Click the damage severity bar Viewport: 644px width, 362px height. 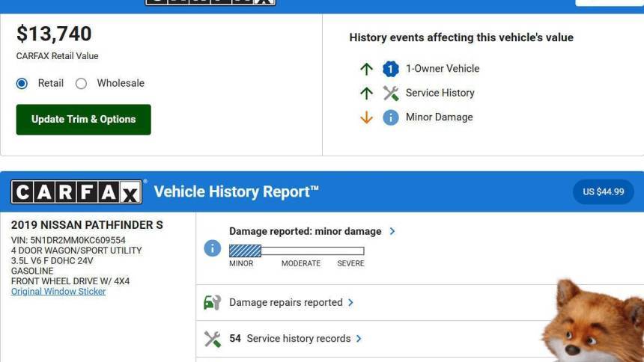point(297,251)
